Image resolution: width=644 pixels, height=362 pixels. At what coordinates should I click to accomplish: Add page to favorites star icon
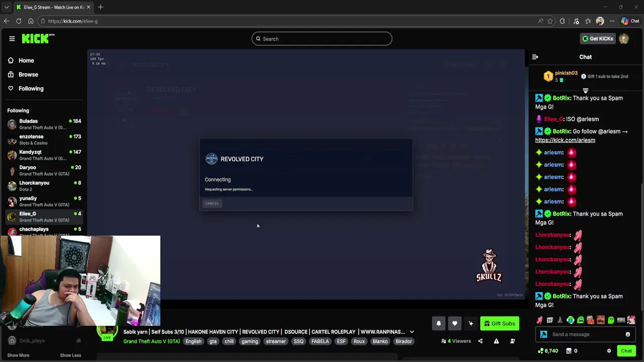point(550,21)
